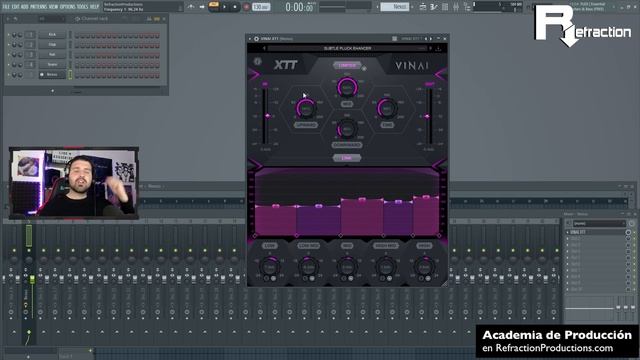This screenshot has height=360, width=640.
Task: Open plugin window menu arrow
Action: (x=250, y=39)
